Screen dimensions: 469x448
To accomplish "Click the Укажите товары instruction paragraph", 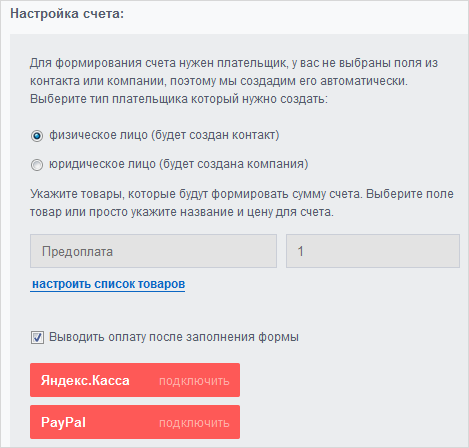I will click(x=242, y=203).
